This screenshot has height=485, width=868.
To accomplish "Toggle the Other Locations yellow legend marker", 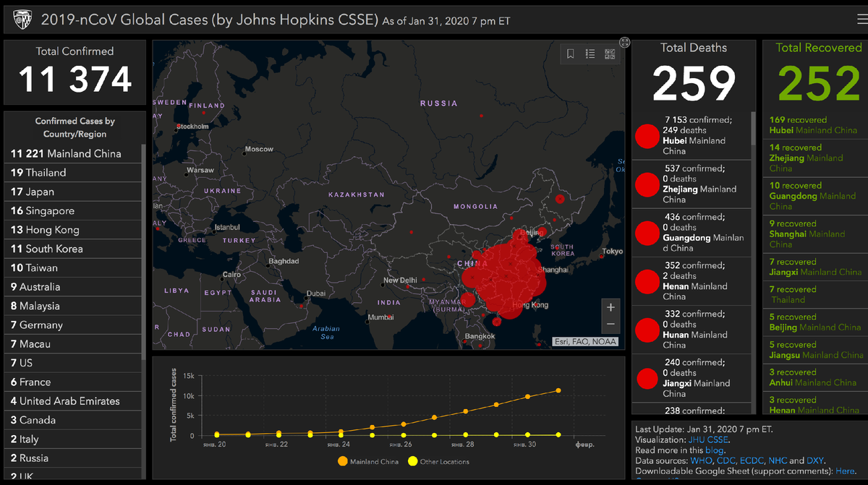I will (x=412, y=461).
